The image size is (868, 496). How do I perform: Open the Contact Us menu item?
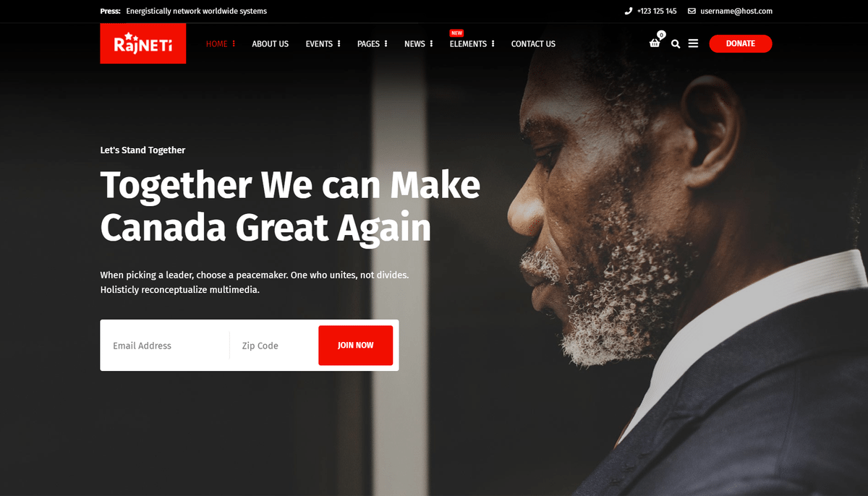(533, 43)
